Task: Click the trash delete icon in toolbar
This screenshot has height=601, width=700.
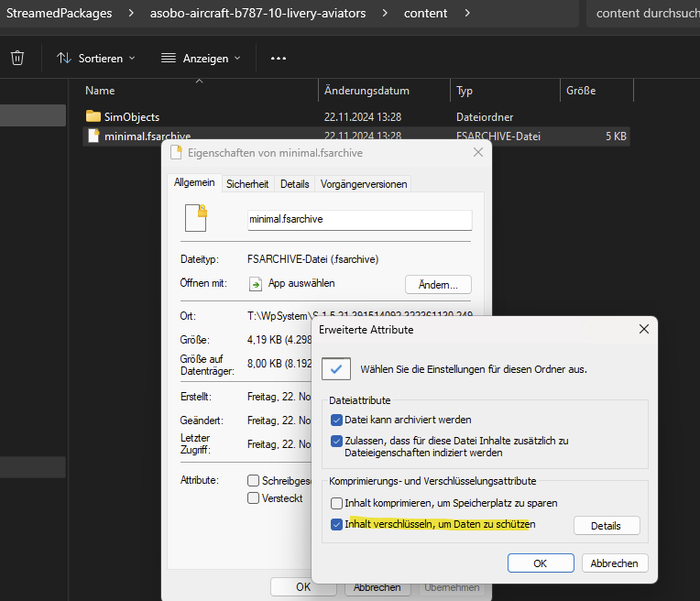Action: click(x=17, y=58)
